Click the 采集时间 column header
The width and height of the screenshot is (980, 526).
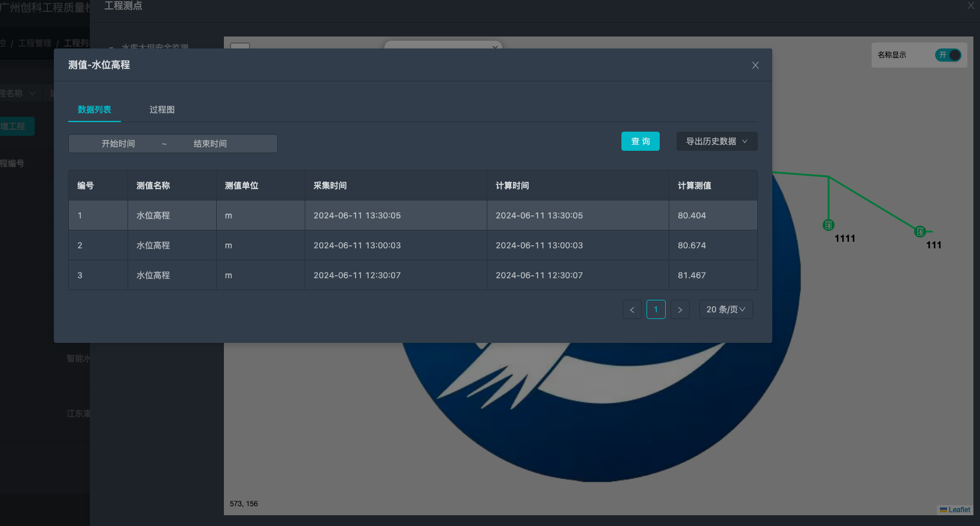(330, 186)
